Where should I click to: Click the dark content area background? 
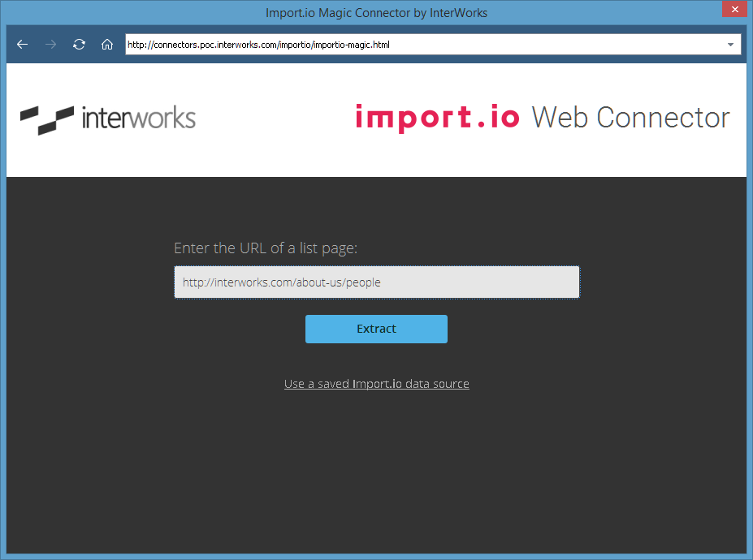(x=122, y=471)
